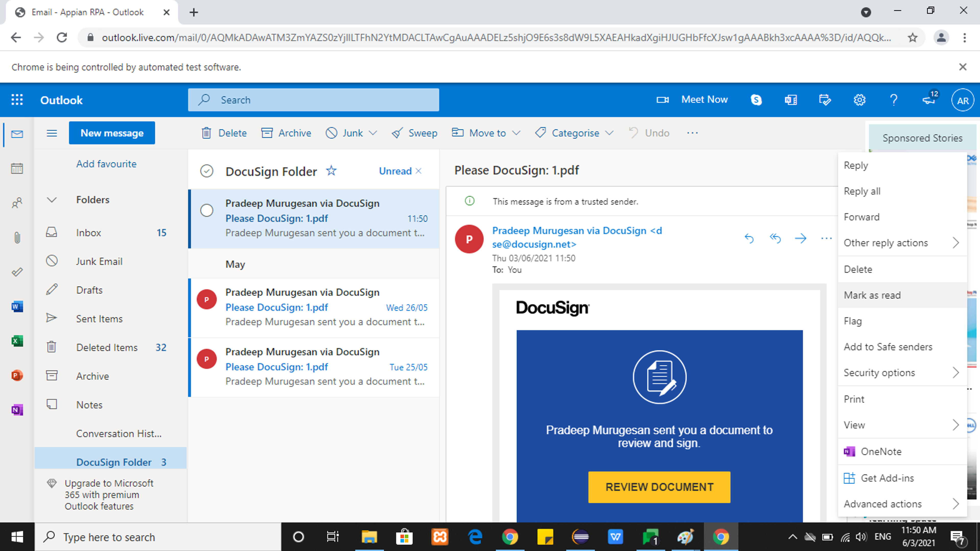980x551 pixels.
Task: Choose Flag in the context menu
Action: (902, 321)
